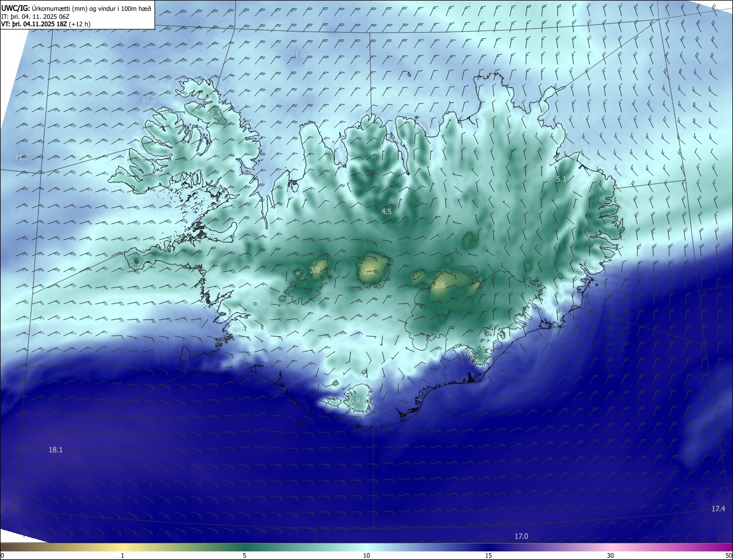
Task: Click the valid time line 'VT: þri. 04.11.2025 18Z (+12 h)'
Action: click(x=45, y=24)
